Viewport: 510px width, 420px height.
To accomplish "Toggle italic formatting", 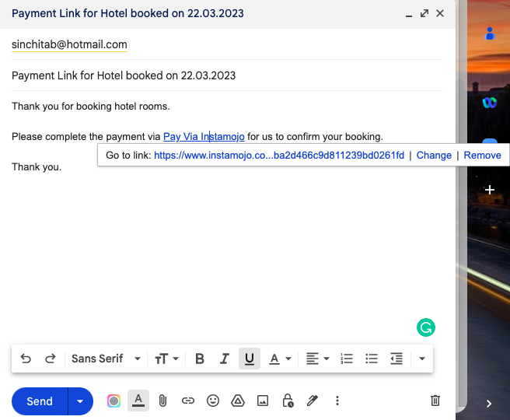I will (x=225, y=359).
